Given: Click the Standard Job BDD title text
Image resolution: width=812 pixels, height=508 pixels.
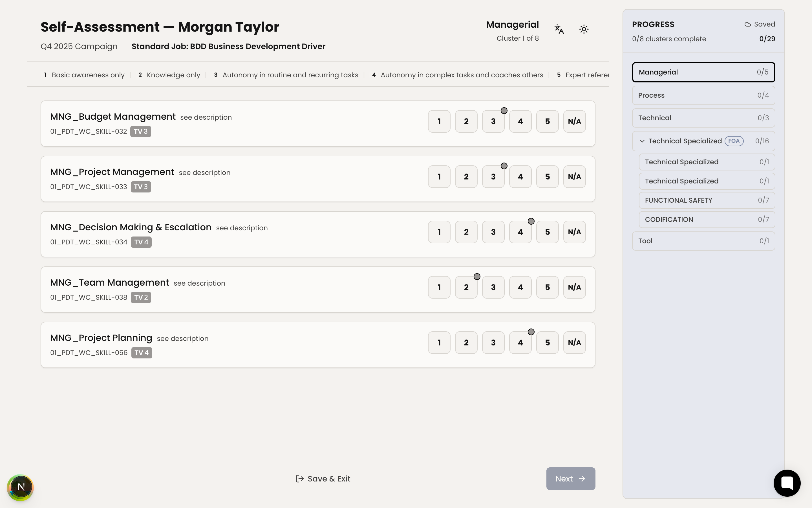Looking at the screenshot, I should 228,46.
